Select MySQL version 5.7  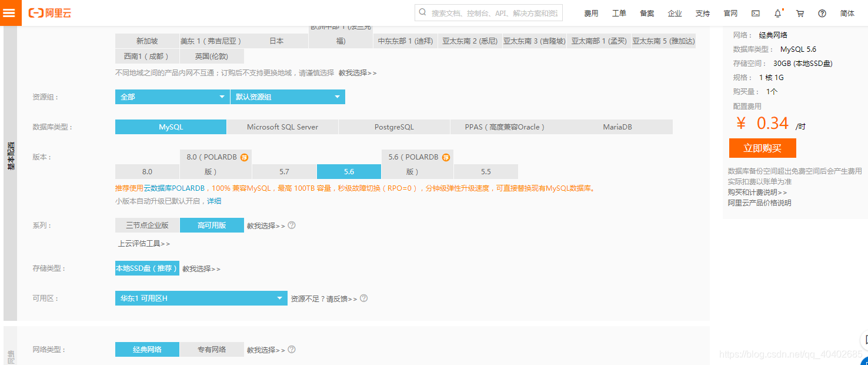click(285, 171)
